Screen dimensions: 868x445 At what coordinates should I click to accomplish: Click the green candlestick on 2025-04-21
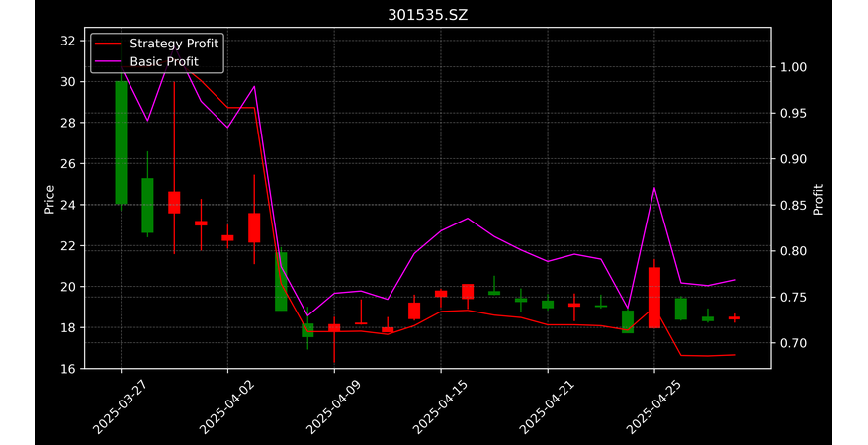[548, 305]
